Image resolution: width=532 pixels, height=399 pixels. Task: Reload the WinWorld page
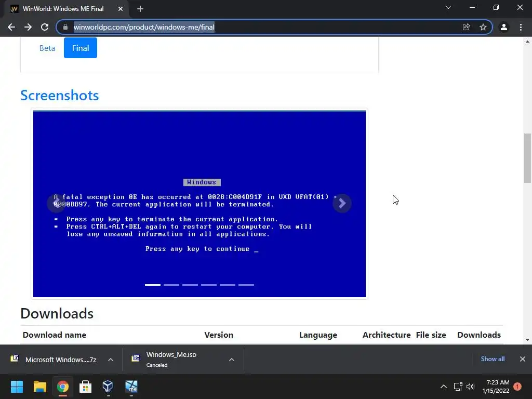(45, 27)
